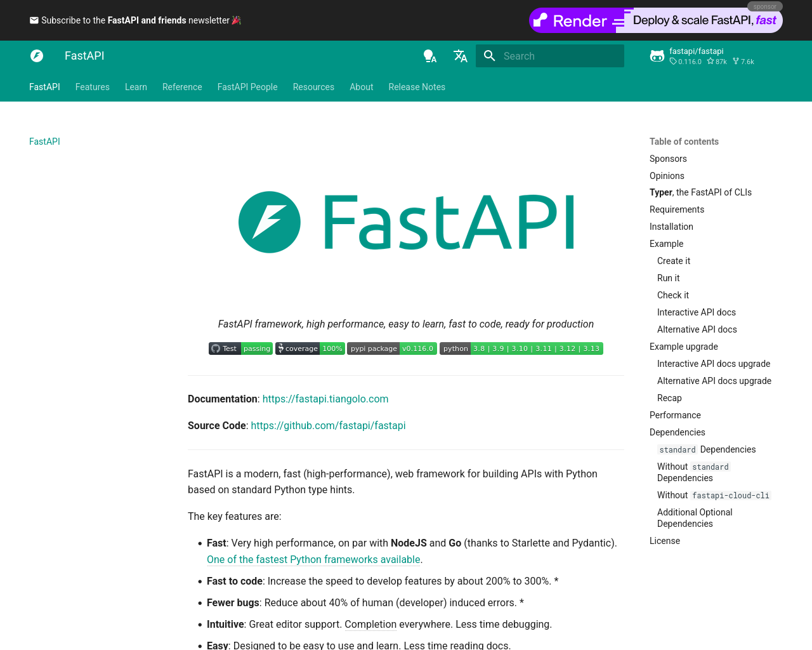The image size is (812, 650).
Task: Jump to Performance section
Action: click(675, 415)
